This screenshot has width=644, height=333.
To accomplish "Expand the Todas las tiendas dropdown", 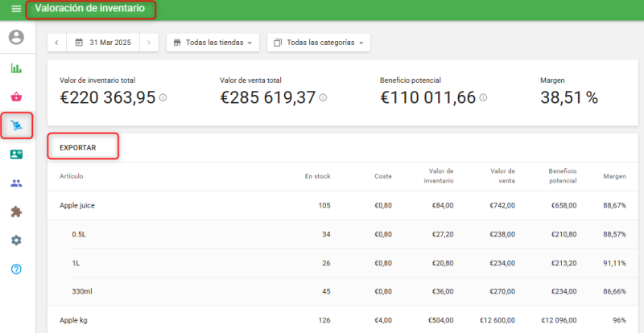I will pos(213,43).
